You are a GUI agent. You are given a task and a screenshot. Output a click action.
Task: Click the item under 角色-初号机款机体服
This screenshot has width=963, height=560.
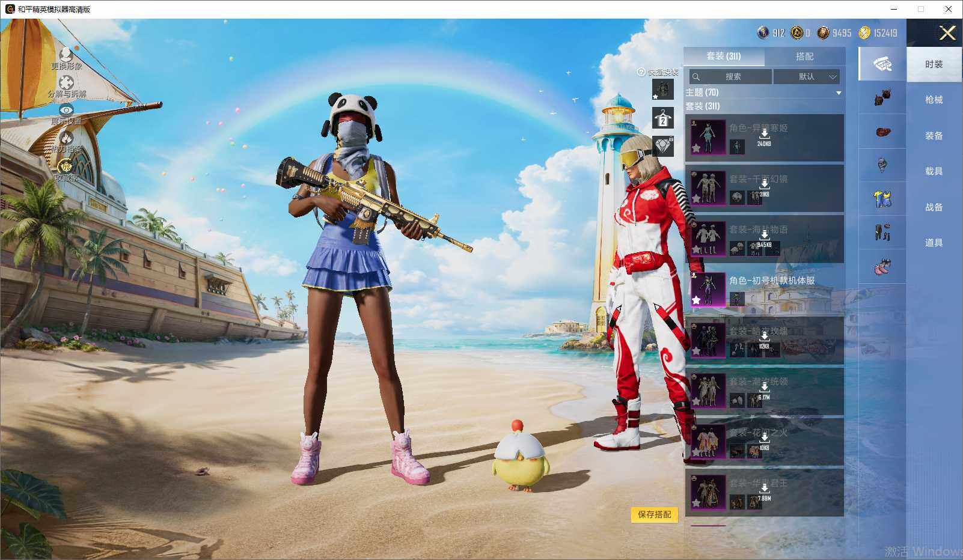coord(736,299)
